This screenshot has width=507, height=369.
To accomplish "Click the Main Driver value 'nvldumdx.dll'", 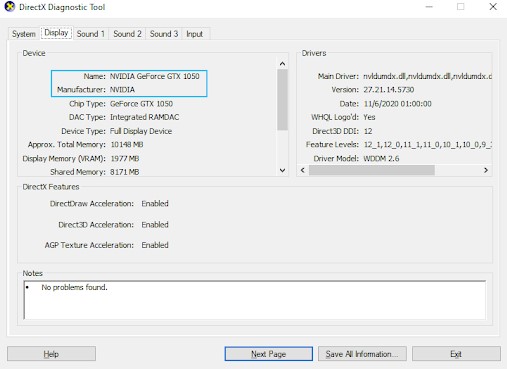I will click(428, 76).
